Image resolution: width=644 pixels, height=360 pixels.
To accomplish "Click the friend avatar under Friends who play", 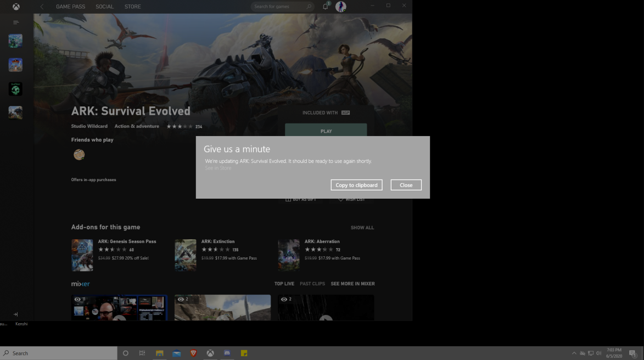I will click(x=79, y=155).
